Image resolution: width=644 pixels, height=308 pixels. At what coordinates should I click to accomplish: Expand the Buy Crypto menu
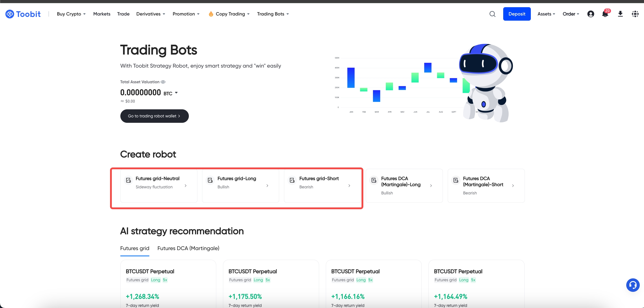(x=71, y=14)
